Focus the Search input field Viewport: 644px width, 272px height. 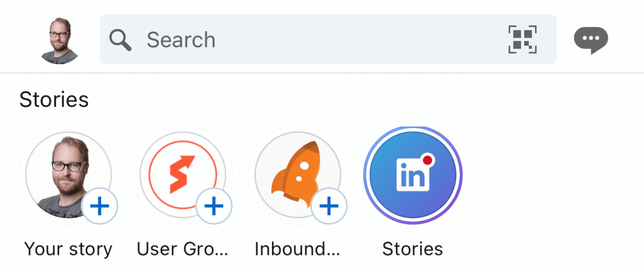(x=328, y=39)
